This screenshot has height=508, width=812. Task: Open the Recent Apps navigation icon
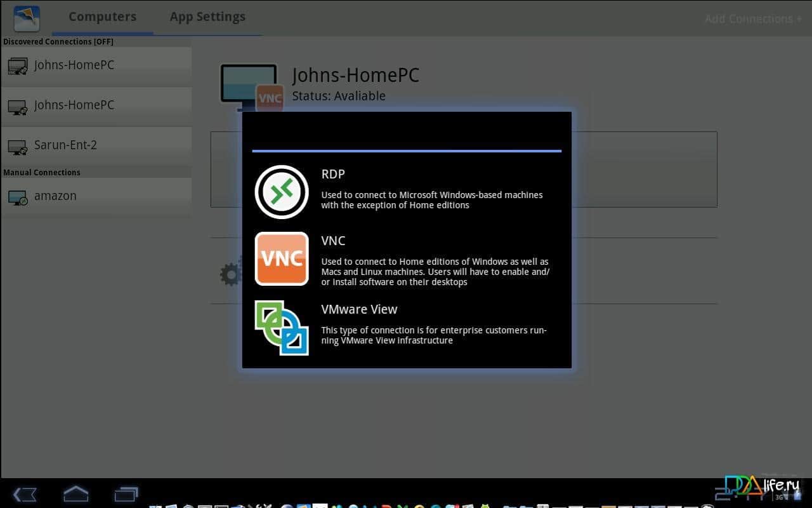[126, 493]
